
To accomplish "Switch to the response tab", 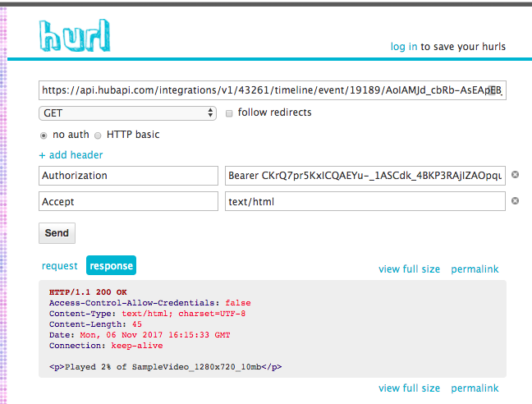I will [111, 265].
